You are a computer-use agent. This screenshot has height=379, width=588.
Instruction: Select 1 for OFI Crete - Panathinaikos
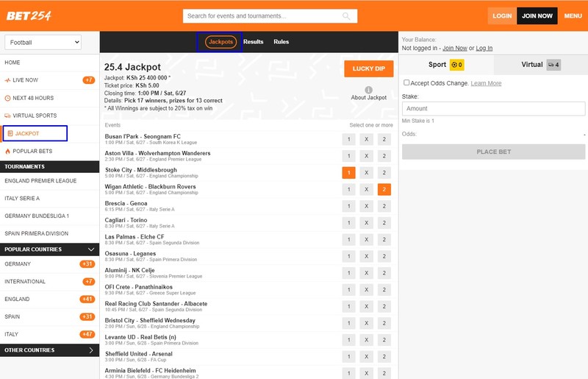point(348,290)
